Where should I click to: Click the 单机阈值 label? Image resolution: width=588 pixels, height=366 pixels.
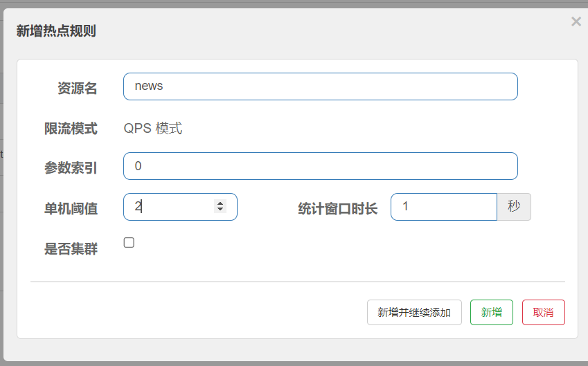(71, 208)
